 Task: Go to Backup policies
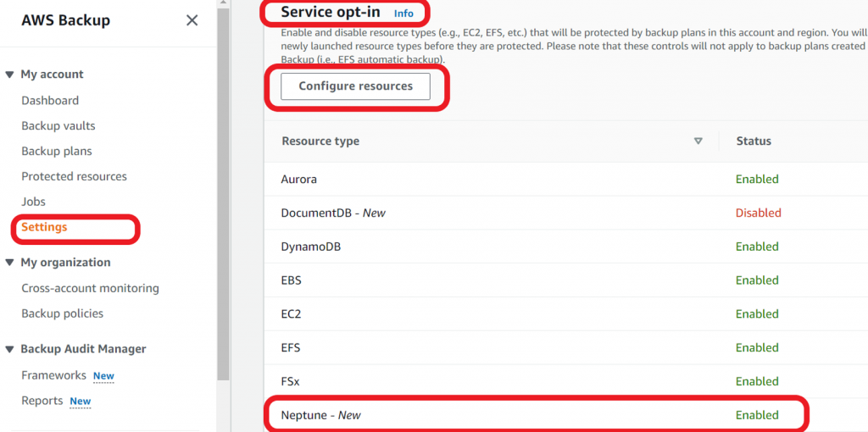[x=62, y=313]
